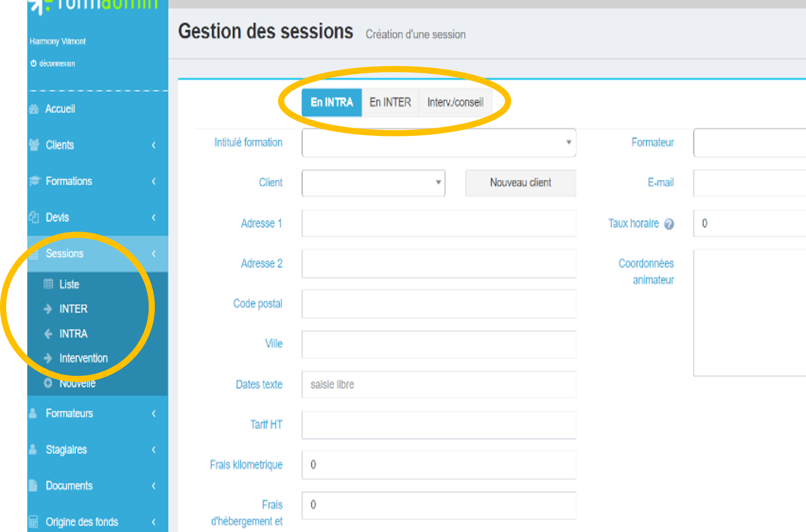This screenshot has height=532, width=806.
Task: Open the Intitulé formation dropdown
Action: click(x=439, y=142)
